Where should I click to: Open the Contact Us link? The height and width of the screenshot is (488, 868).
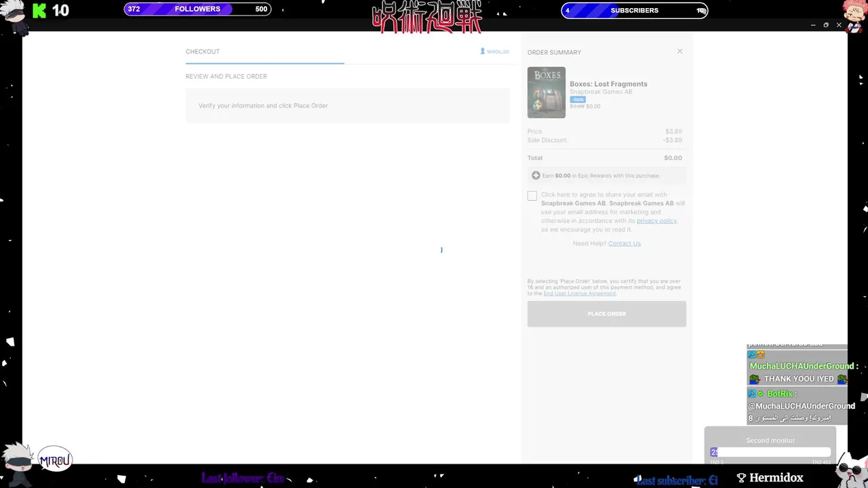(625, 243)
